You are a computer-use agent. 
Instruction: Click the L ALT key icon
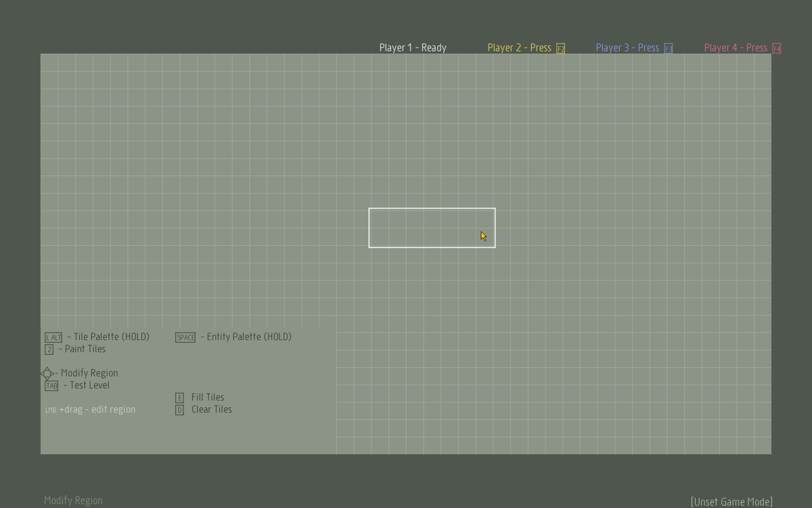[53, 337]
